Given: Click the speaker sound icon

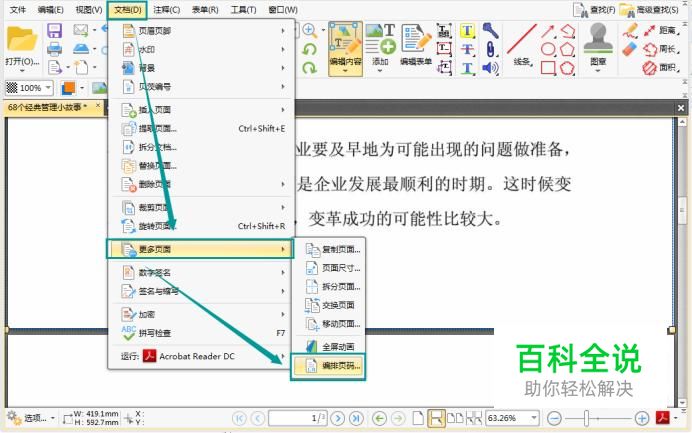Looking at the screenshot, I should (x=490, y=68).
